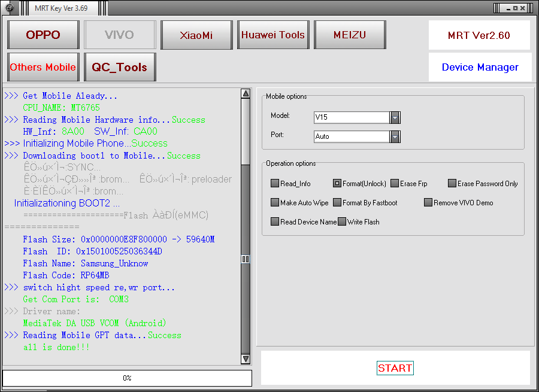539x392 pixels.
Task: Click the 'Flash ID' log line
Action: [x=92, y=251]
